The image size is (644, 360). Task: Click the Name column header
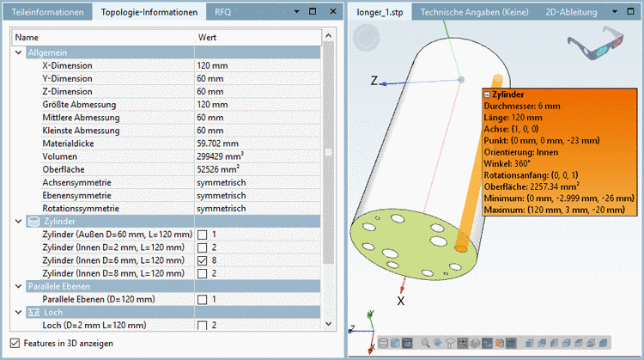coord(27,38)
